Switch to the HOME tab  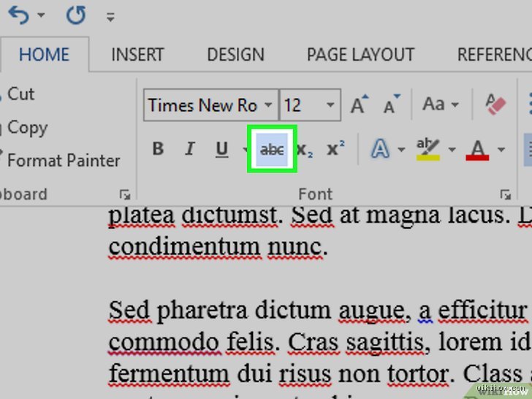44,55
